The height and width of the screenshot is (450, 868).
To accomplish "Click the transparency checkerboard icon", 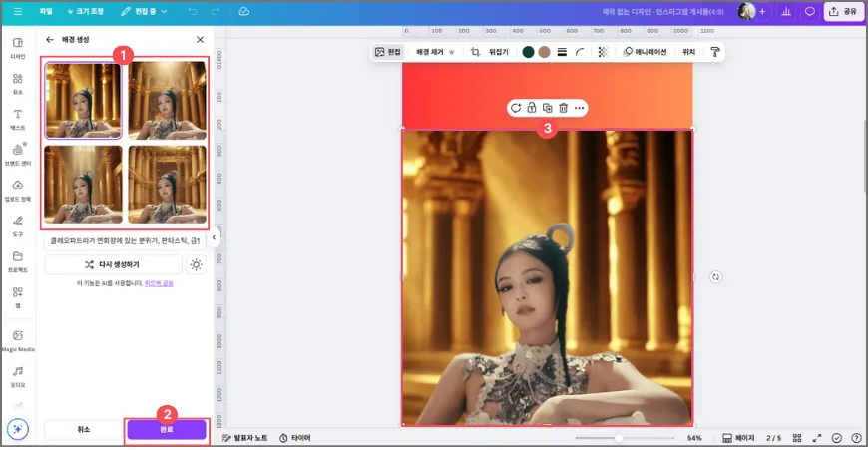I will pos(603,52).
